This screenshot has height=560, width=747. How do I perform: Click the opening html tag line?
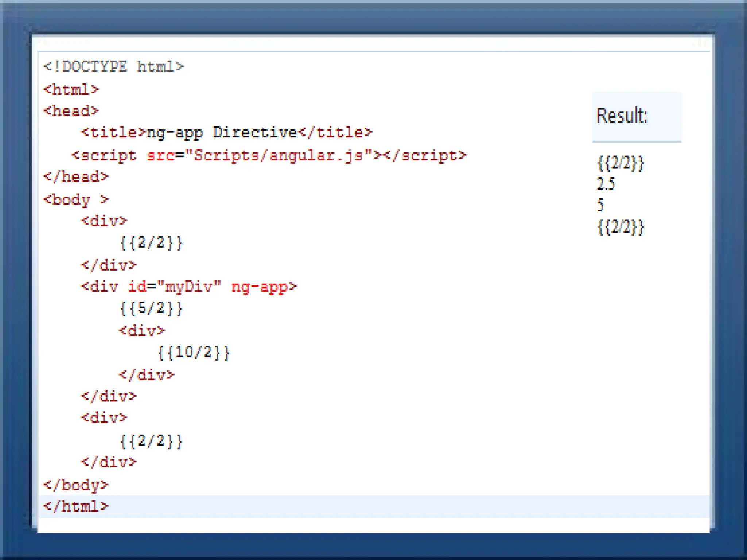tap(71, 90)
